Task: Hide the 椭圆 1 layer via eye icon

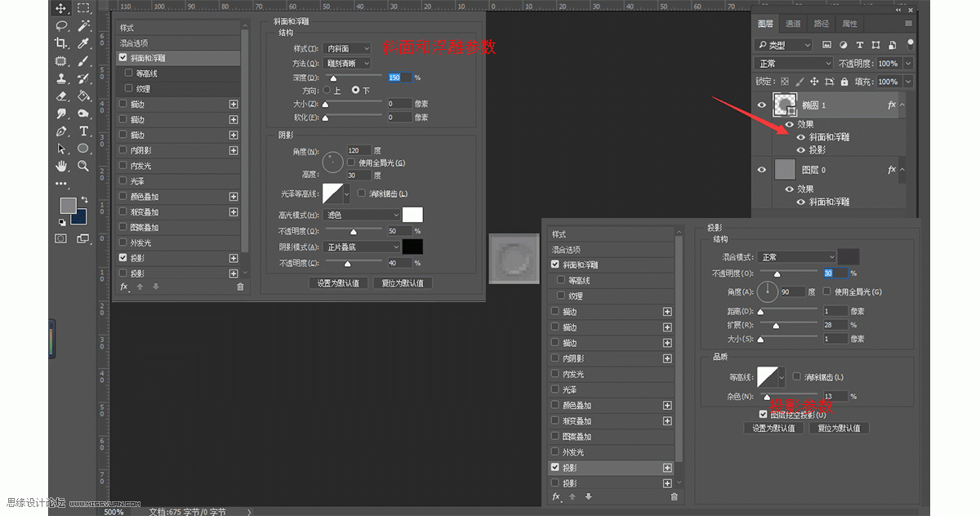Action: 762,105
